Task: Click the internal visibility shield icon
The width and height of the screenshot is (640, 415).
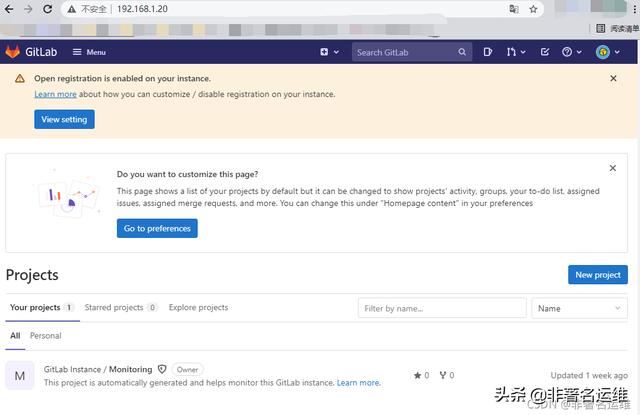Action: tap(162, 369)
